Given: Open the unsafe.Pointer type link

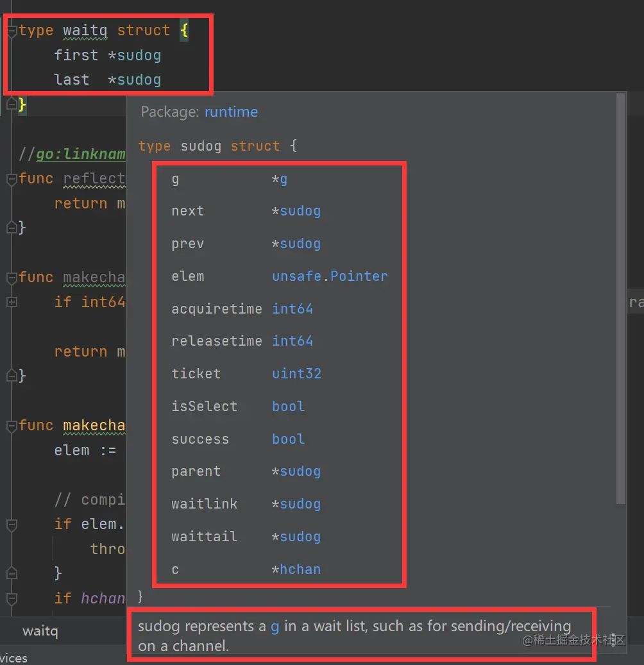Looking at the screenshot, I should (330, 276).
